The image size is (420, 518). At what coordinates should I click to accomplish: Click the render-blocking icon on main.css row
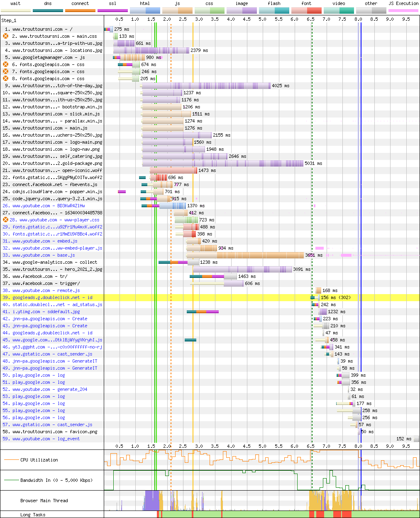[x=6, y=36]
